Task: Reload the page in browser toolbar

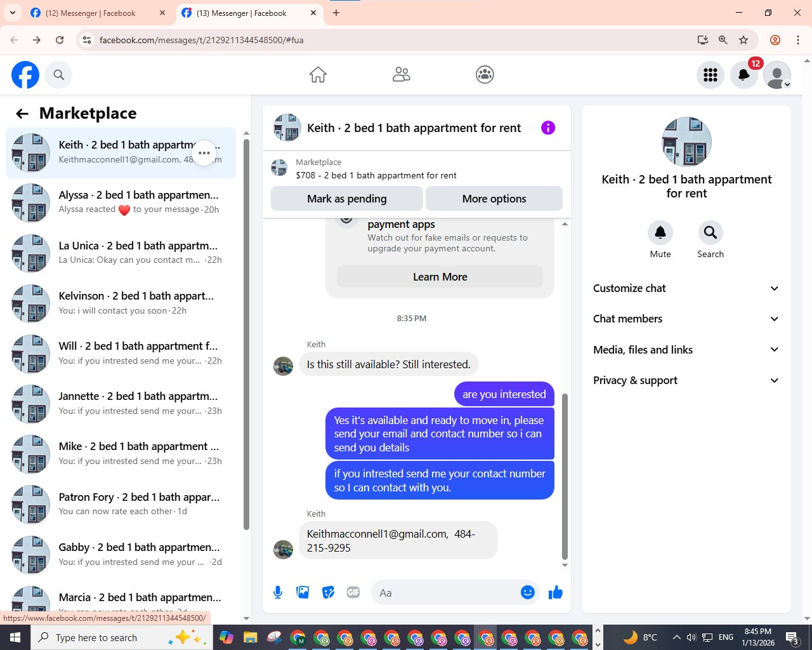Action: [x=60, y=40]
